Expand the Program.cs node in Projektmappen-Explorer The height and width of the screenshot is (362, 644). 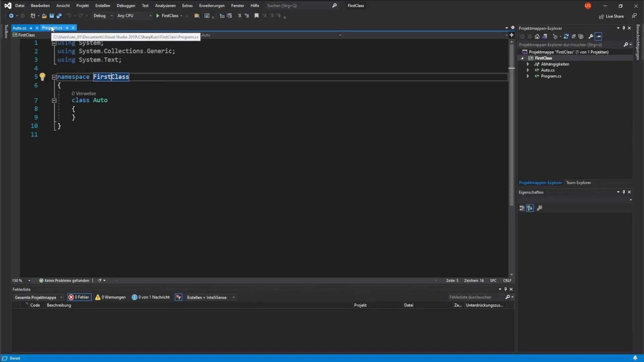pyautogui.click(x=528, y=76)
